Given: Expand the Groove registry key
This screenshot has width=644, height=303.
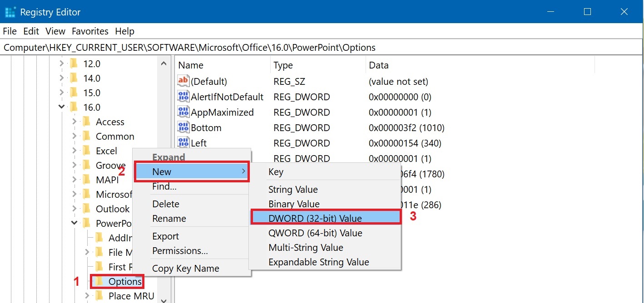Looking at the screenshot, I should 74,165.
